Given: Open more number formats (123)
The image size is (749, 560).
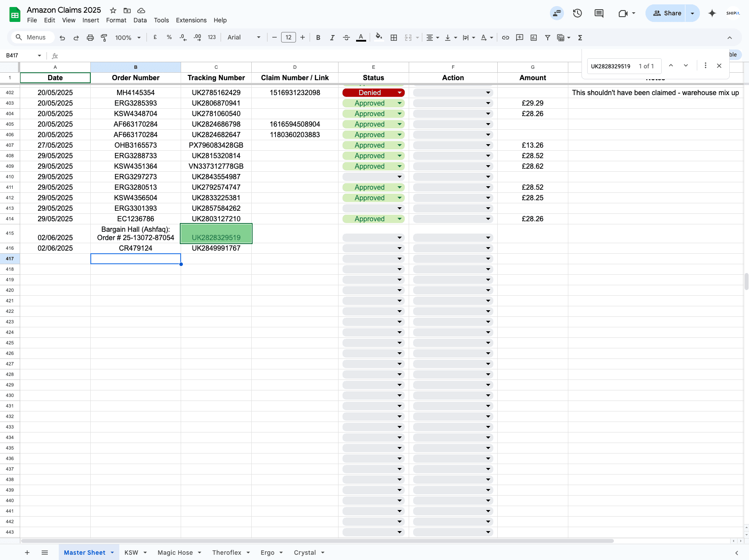Looking at the screenshot, I should pyautogui.click(x=212, y=38).
